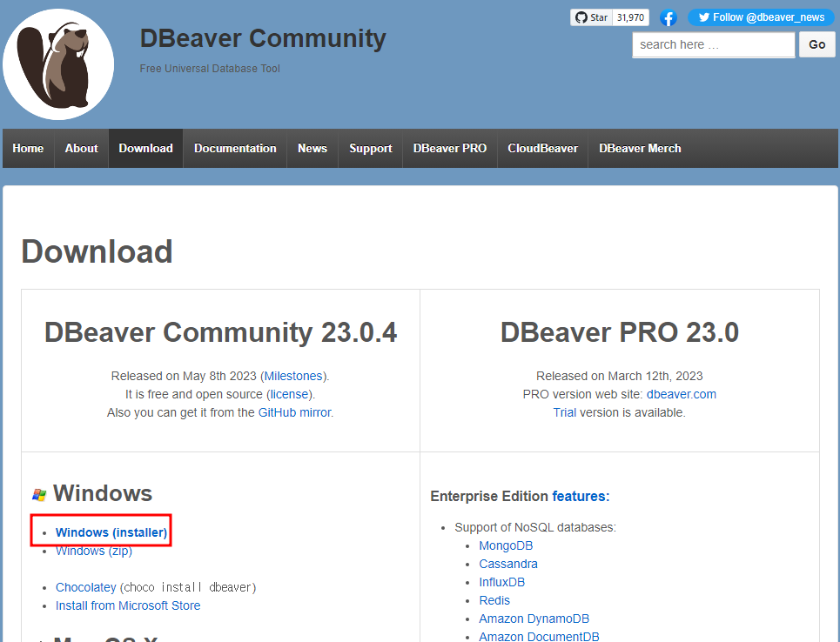Open the DBeaver PRO menu item
The width and height of the screenshot is (840, 642).
pos(450,148)
